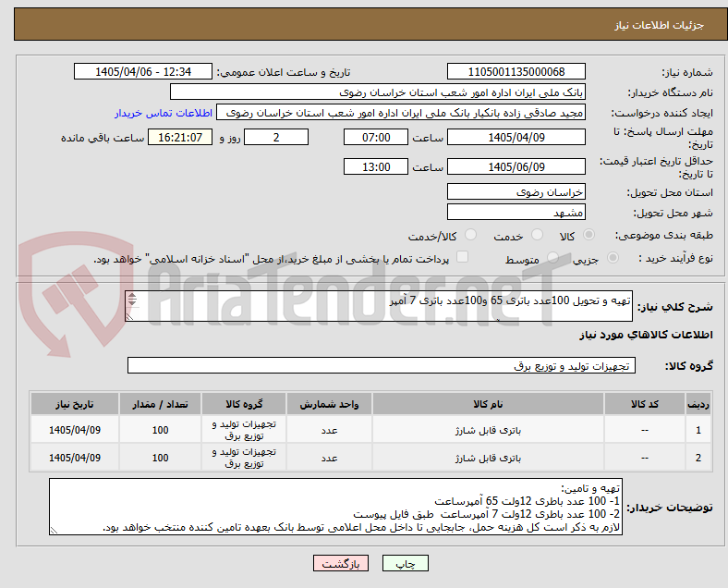Click the description box scroll stepper arrows
The image size is (728, 588).
(132, 300)
